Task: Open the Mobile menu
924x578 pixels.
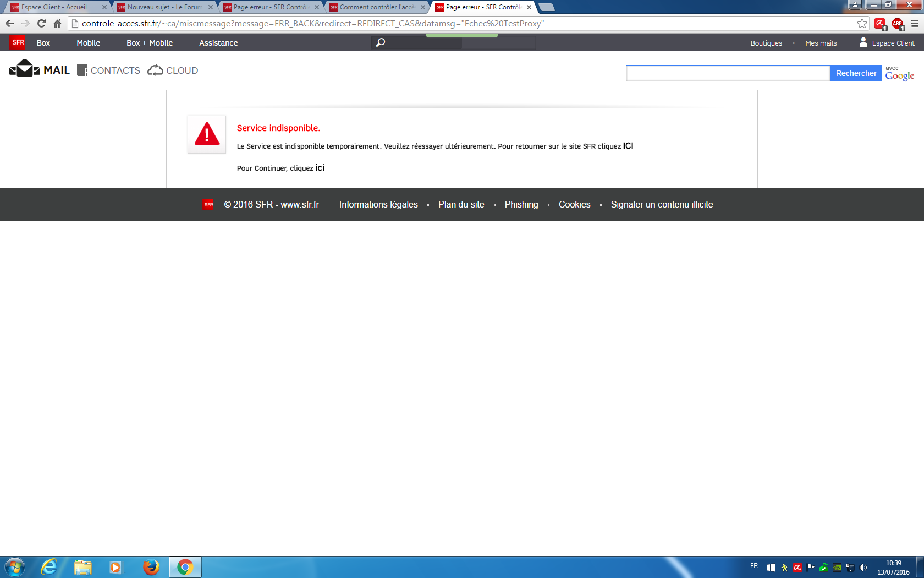Action: click(x=89, y=43)
